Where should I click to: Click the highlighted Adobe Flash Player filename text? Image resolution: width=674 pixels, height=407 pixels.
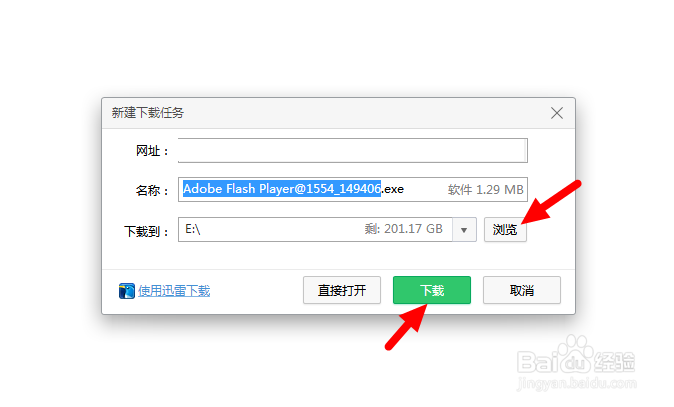point(282,189)
